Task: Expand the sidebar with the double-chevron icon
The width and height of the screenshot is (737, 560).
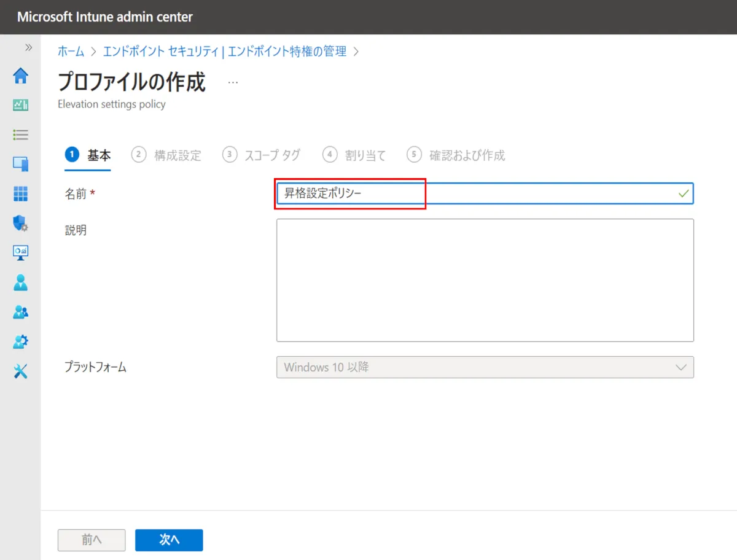Action: click(x=28, y=47)
